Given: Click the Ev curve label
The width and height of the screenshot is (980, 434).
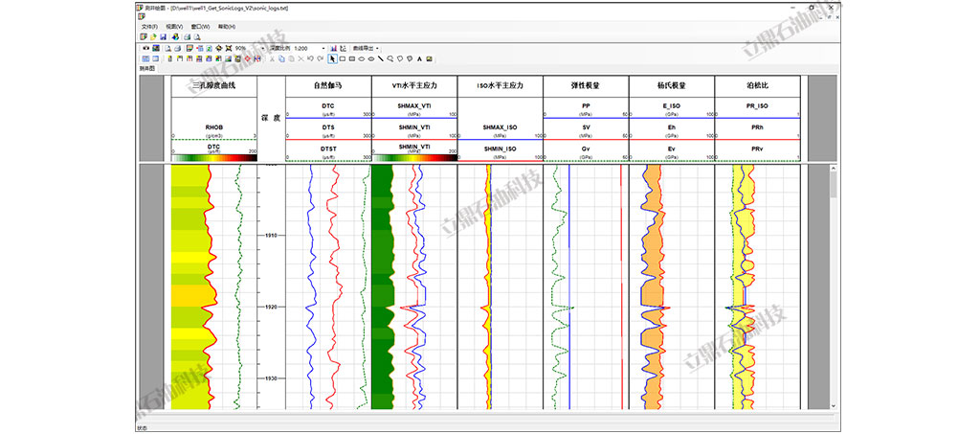Looking at the screenshot, I should click(672, 148).
